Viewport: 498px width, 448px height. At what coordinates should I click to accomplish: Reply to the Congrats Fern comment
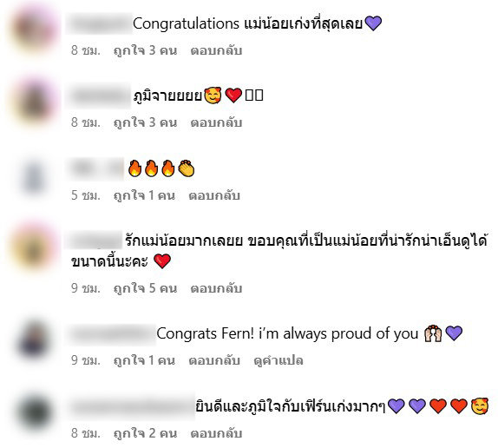(x=214, y=360)
